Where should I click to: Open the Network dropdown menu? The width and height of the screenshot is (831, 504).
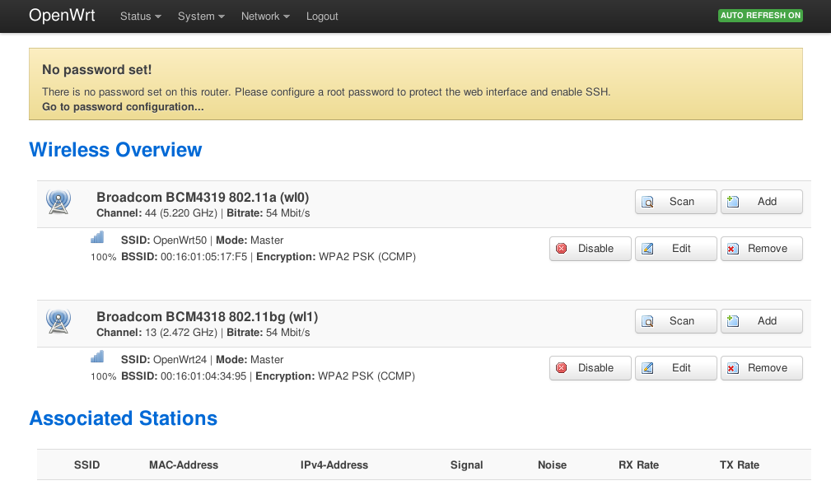265,16
